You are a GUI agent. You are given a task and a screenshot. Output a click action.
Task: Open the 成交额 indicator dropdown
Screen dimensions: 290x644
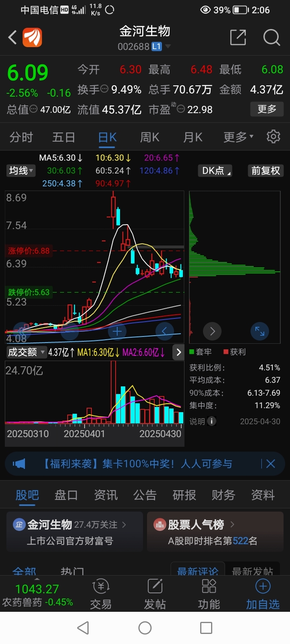26,352
